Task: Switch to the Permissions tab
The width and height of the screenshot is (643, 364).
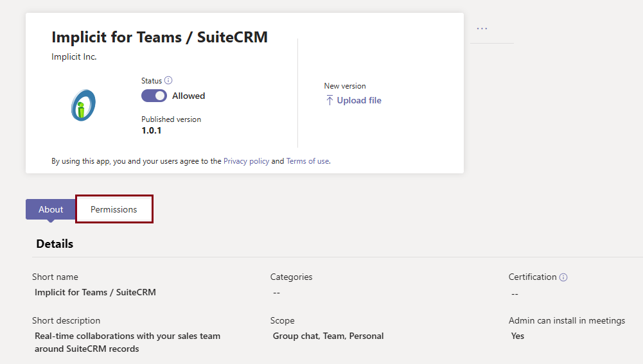Action: click(x=114, y=209)
